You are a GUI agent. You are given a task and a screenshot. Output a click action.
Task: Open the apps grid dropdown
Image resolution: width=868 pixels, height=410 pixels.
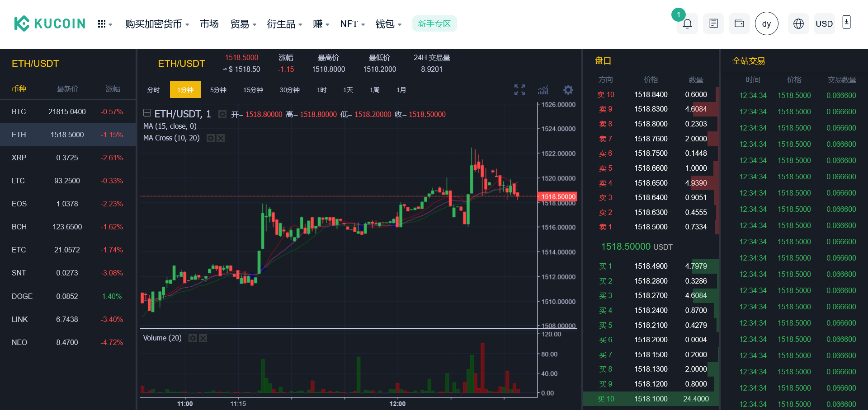point(104,24)
